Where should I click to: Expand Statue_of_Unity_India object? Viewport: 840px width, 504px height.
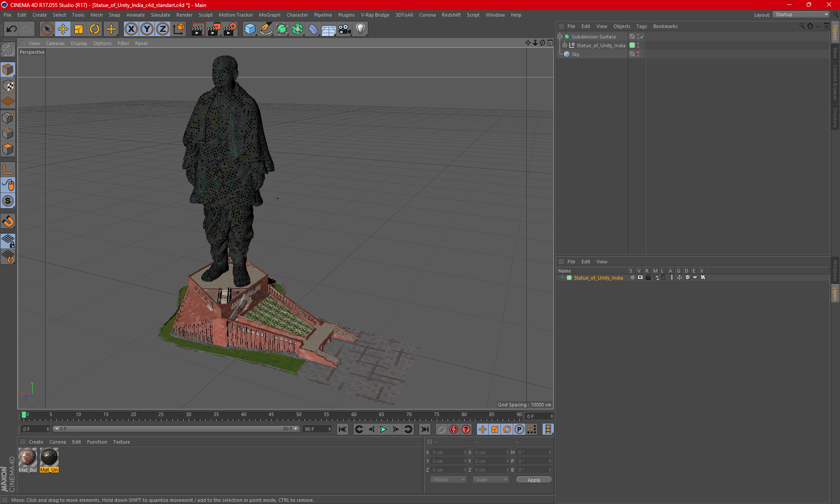pyautogui.click(x=565, y=45)
